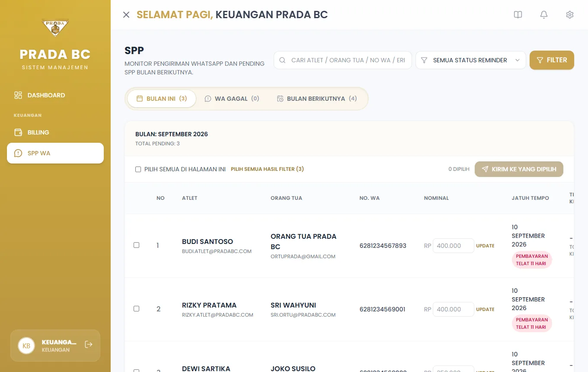This screenshot has width=588, height=372.
Task: Click WA number 6281234569001
Action: click(x=382, y=309)
